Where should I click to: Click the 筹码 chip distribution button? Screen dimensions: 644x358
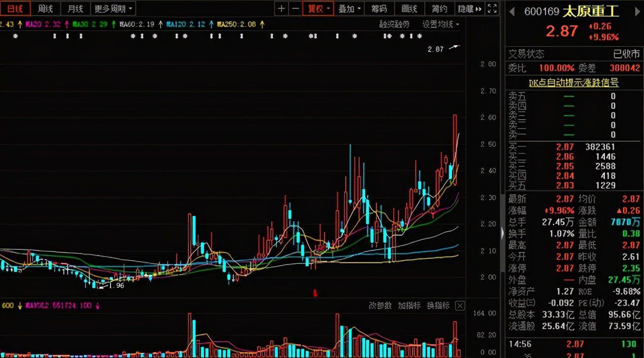[x=379, y=9]
